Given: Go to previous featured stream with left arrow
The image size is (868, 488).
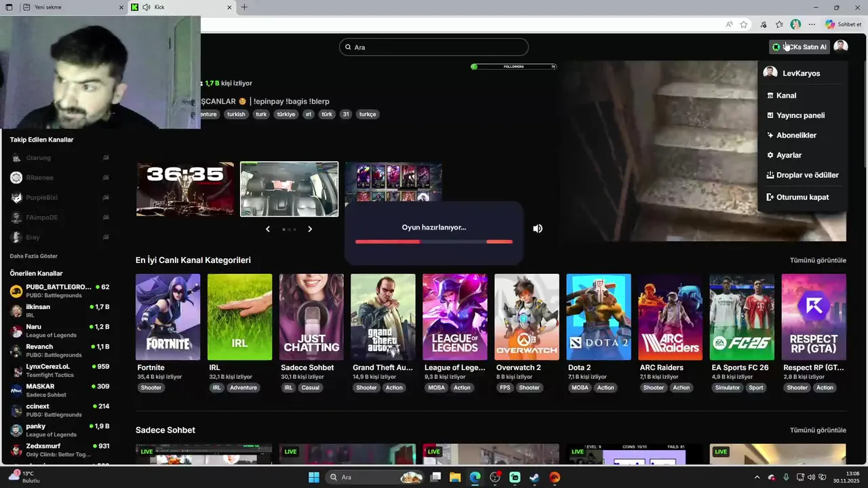Looking at the screenshot, I should [268, 229].
